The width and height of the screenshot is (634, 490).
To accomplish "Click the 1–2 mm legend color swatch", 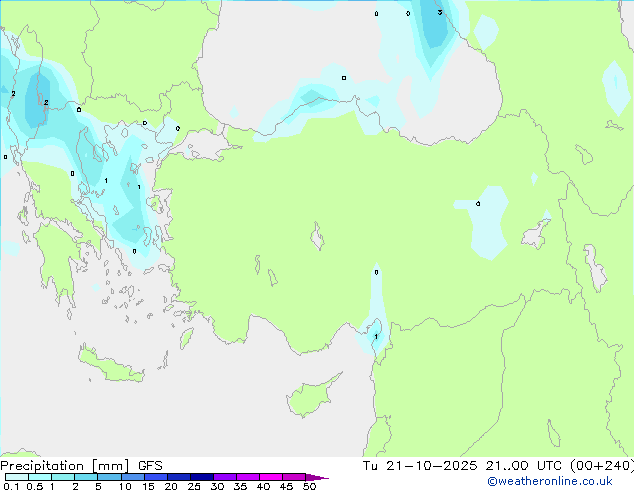I will click(x=63, y=477).
